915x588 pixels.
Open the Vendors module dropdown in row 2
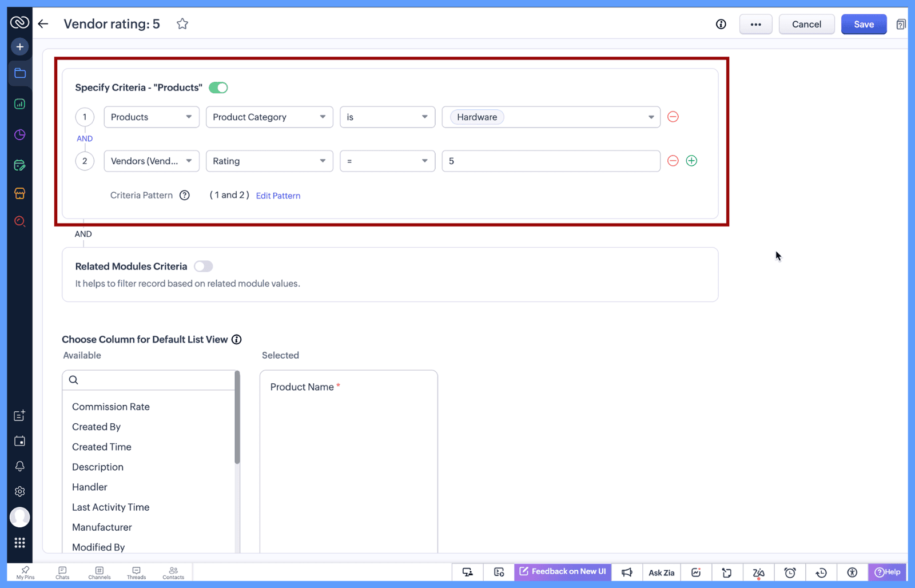(x=151, y=161)
